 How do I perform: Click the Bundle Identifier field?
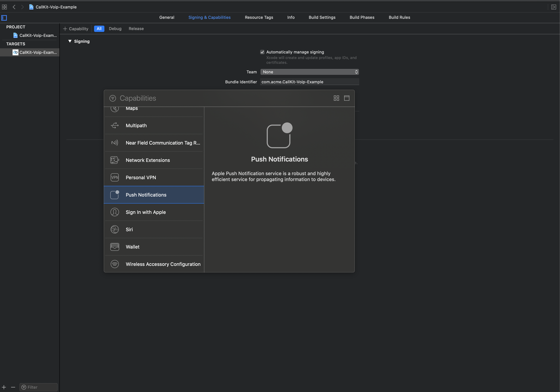[310, 82]
